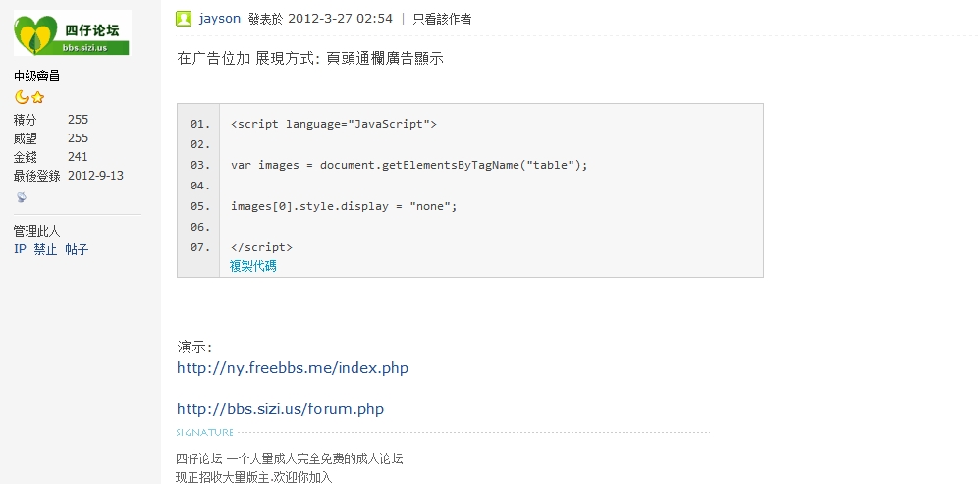The height and width of the screenshot is (484, 980).
Task: Open this user's 帖子 posts link
Action: (77, 249)
